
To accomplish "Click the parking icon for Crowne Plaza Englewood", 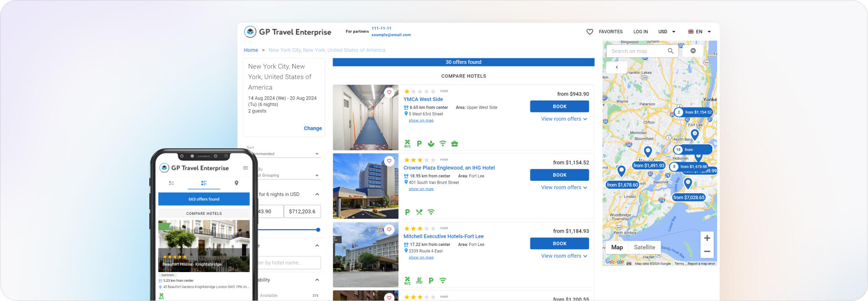I will pos(407,212).
